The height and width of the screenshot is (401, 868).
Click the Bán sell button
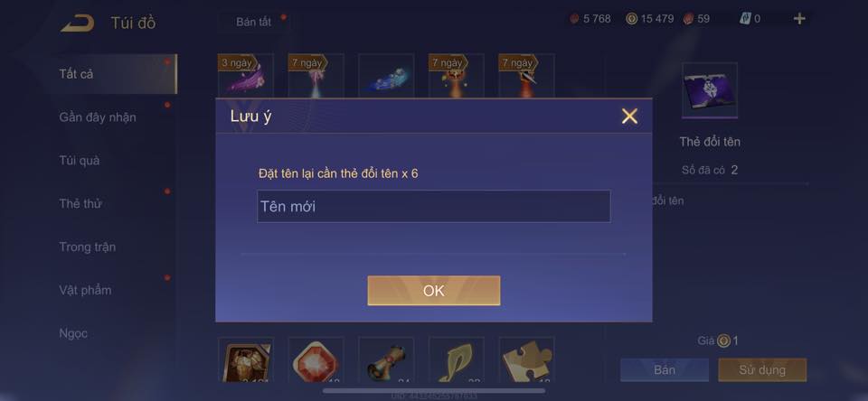click(665, 369)
